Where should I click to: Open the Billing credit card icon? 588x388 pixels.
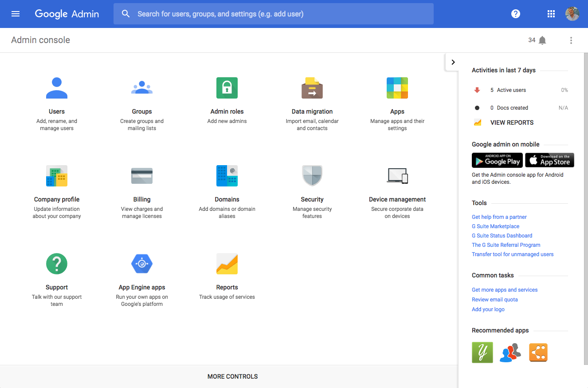click(x=142, y=176)
